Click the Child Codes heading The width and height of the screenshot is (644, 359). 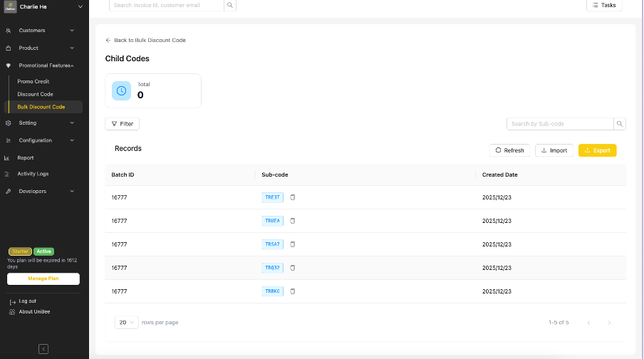128,58
